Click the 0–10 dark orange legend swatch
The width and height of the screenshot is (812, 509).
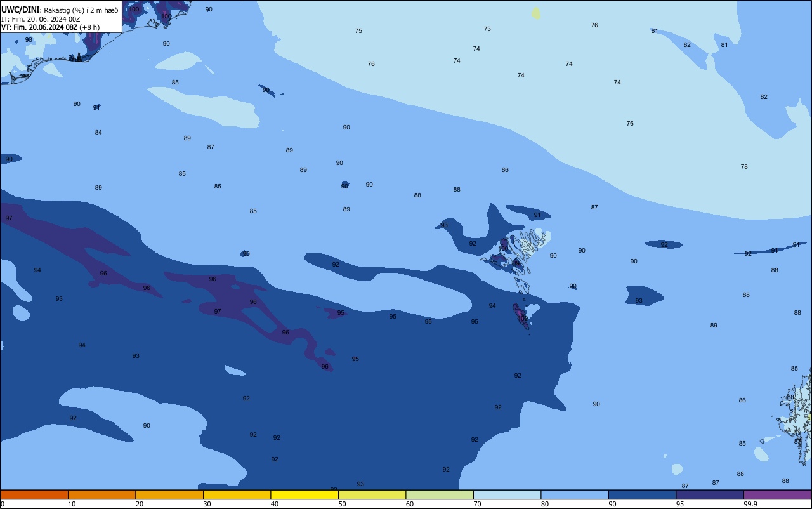(x=34, y=494)
